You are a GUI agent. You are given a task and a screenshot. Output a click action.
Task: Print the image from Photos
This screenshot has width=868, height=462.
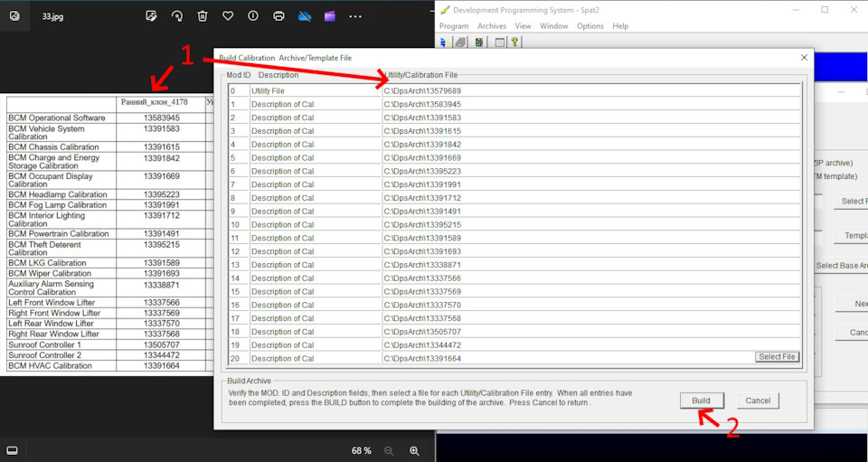point(278,16)
